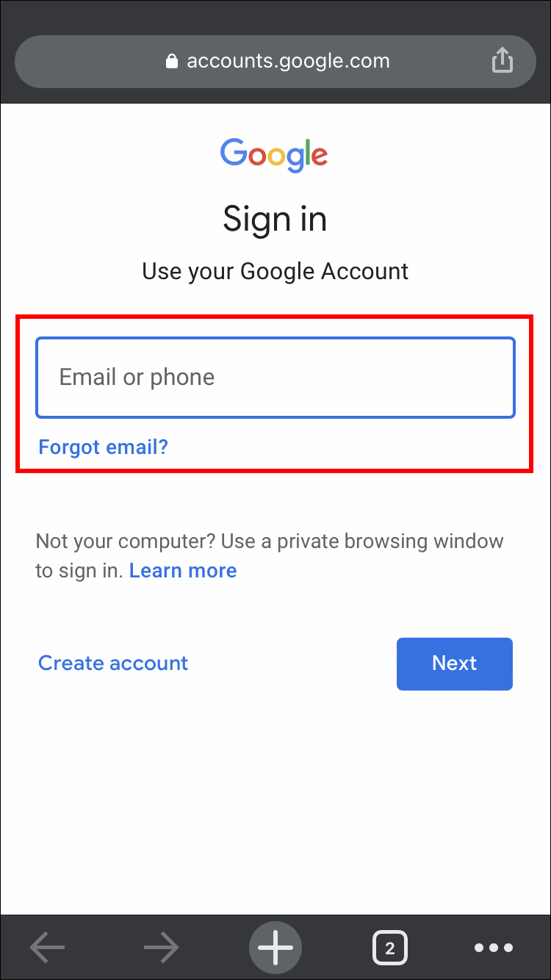The height and width of the screenshot is (980, 551).
Task: Click blank white area below Next button
Action: [x=275, y=801]
